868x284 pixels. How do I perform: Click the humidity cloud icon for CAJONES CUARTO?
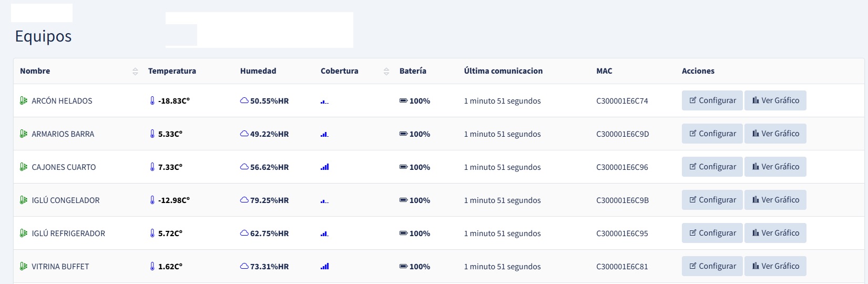[244, 167]
